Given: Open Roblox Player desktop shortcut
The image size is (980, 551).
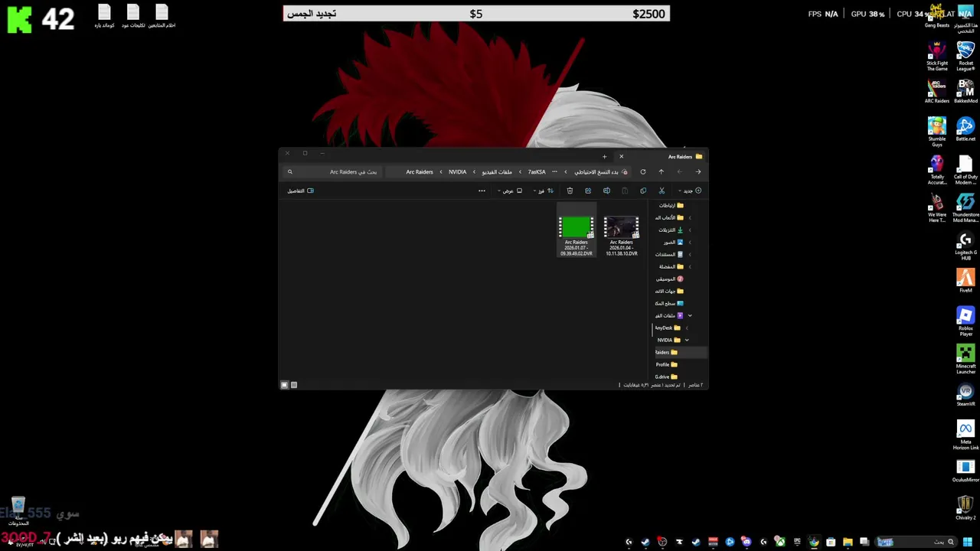Looking at the screenshot, I should pyautogui.click(x=965, y=322).
